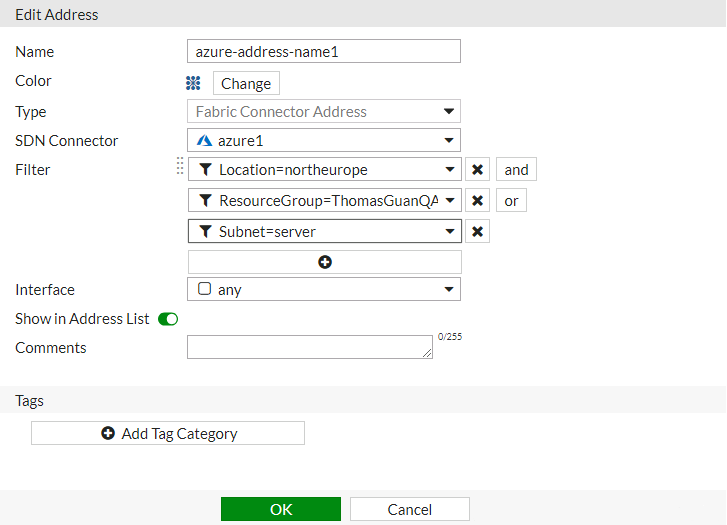Cancel editing the address
The height and width of the screenshot is (525, 727).
pos(409,509)
